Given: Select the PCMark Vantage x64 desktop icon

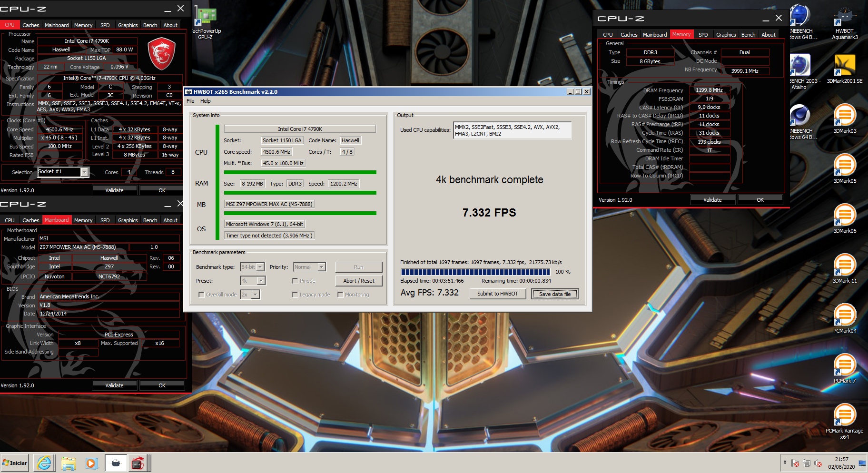Looking at the screenshot, I should (x=845, y=421).
